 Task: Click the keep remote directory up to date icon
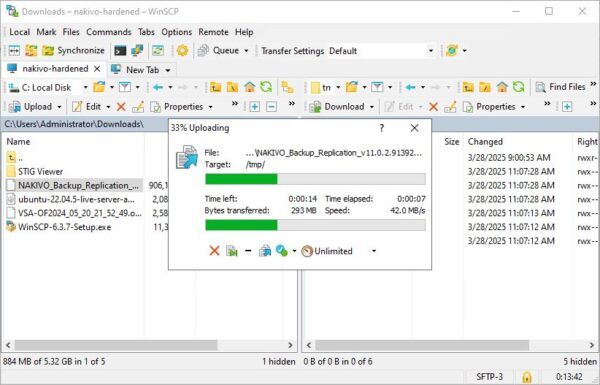pyautogui.click(x=158, y=51)
